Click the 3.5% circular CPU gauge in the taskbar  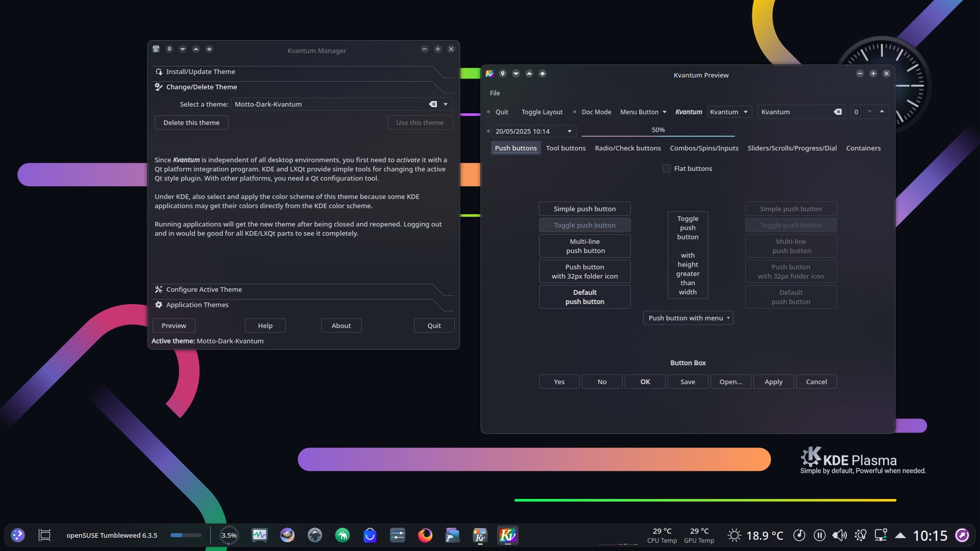tap(229, 535)
